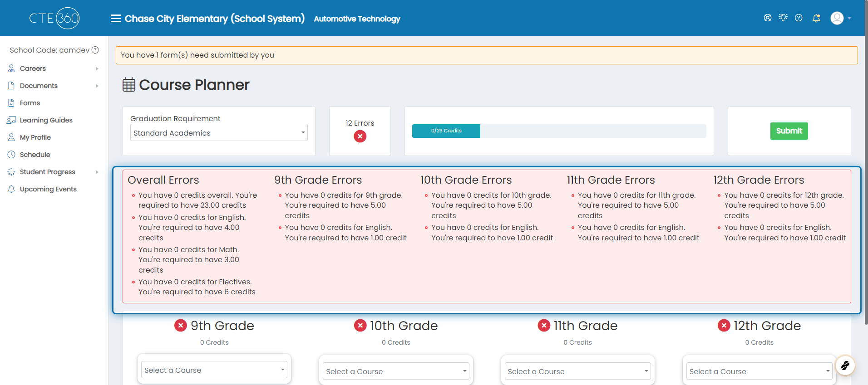Click the red 12 Errors X icon
This screenshot has width=868, height=385.
point(360,136)
